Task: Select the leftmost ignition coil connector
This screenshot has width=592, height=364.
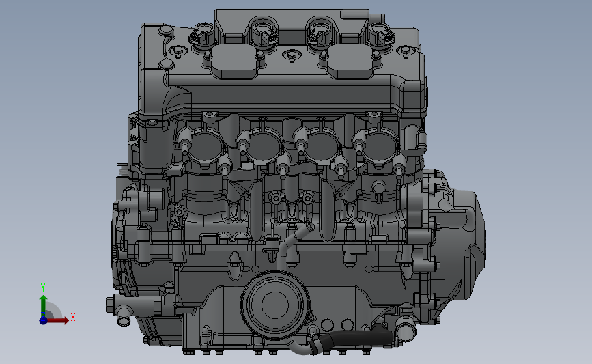Action: (x=201, y=37)
